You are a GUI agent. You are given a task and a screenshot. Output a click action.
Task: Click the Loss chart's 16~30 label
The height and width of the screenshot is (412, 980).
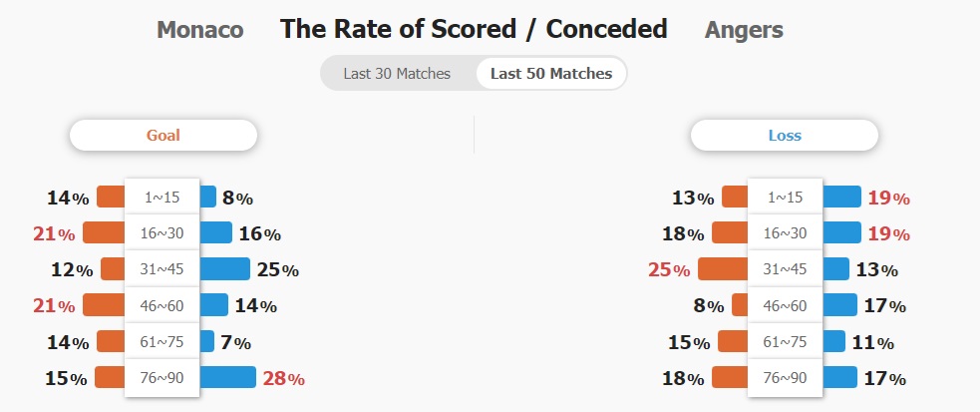[x=785, y=233]
